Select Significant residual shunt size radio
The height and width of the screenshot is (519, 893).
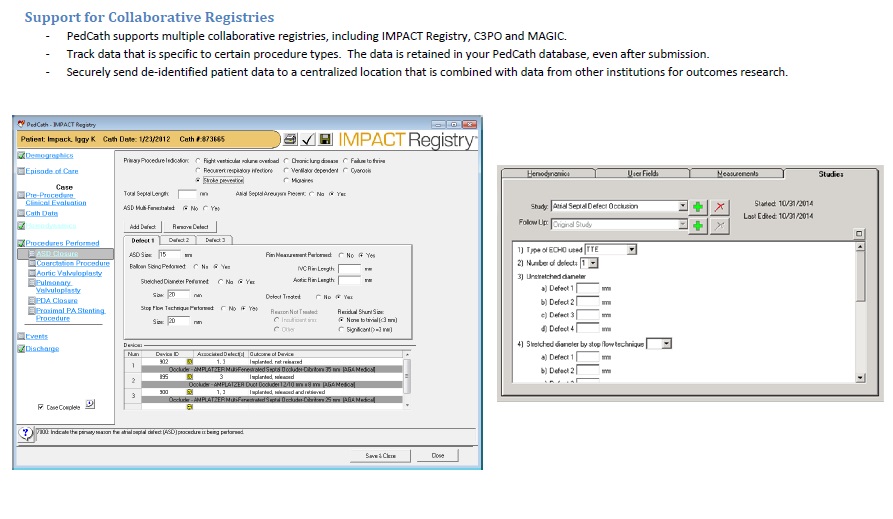(341, 329)
